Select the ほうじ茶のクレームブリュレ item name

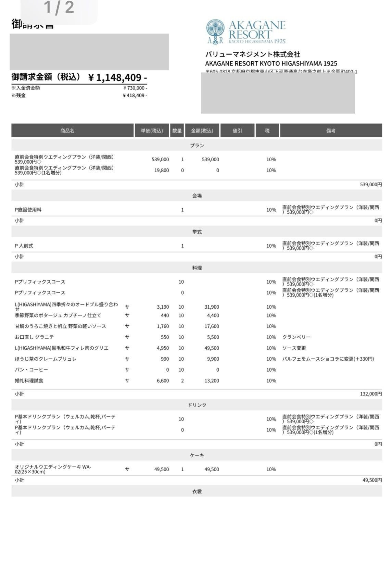coord(46,359)
